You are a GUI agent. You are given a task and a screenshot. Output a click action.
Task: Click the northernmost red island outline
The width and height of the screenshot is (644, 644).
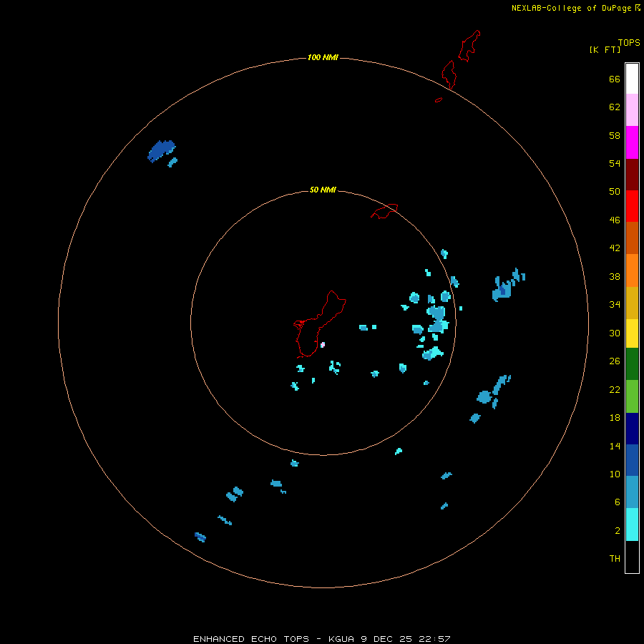pyautogui.click(x=469, y=46)
